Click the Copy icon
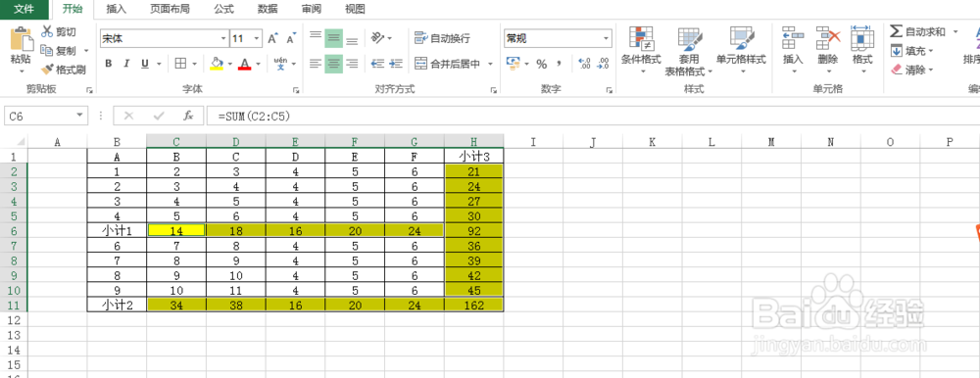 (47, 51)
